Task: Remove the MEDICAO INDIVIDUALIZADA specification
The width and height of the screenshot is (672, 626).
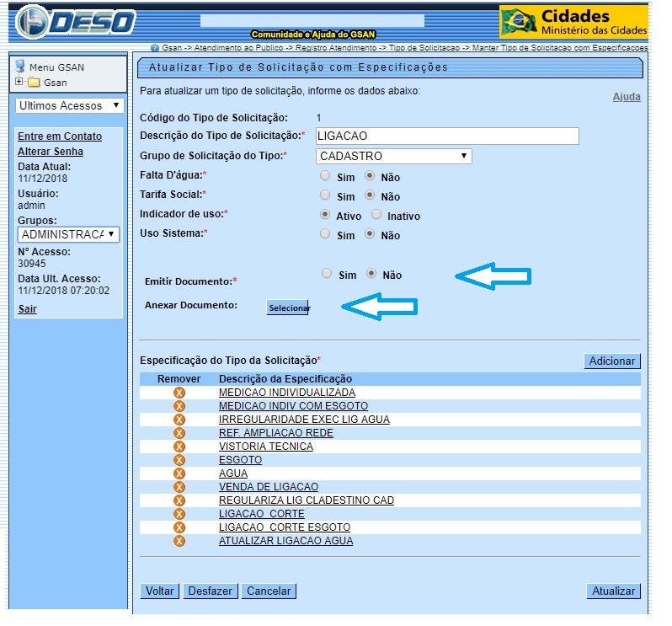Action: (x=179, y=393)
